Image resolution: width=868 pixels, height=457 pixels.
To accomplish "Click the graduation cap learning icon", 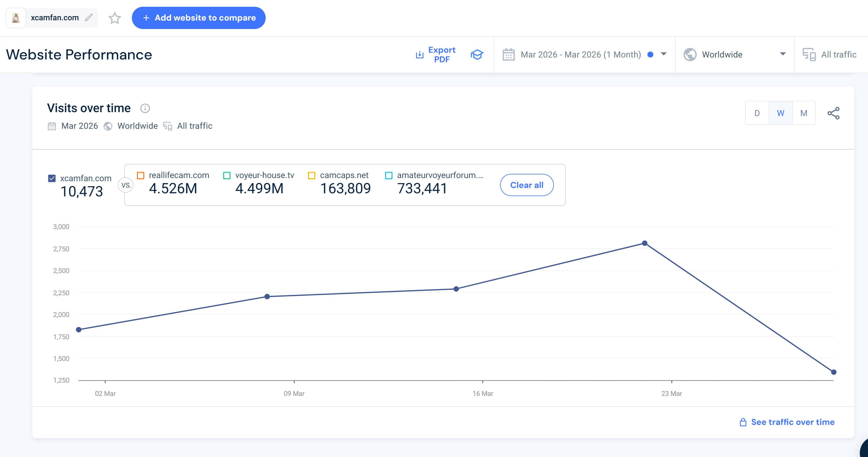I will coord(477,55).
